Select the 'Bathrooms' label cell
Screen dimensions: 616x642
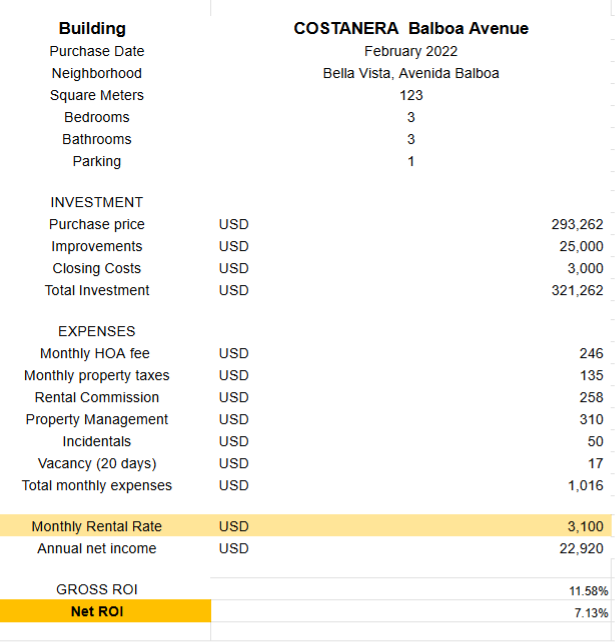97,139
